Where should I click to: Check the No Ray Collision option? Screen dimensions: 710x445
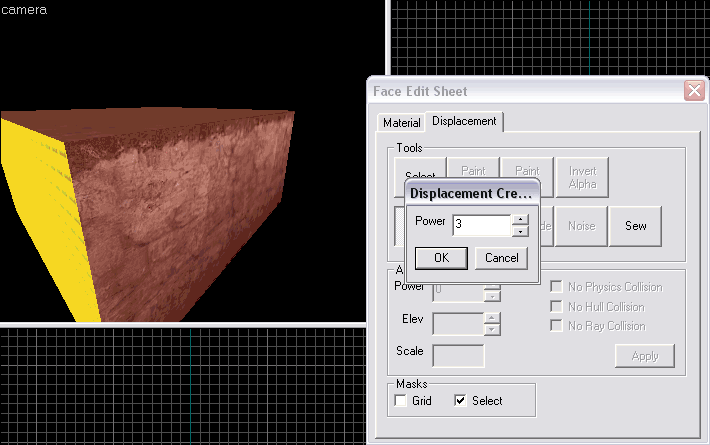(x=557, y=326)
